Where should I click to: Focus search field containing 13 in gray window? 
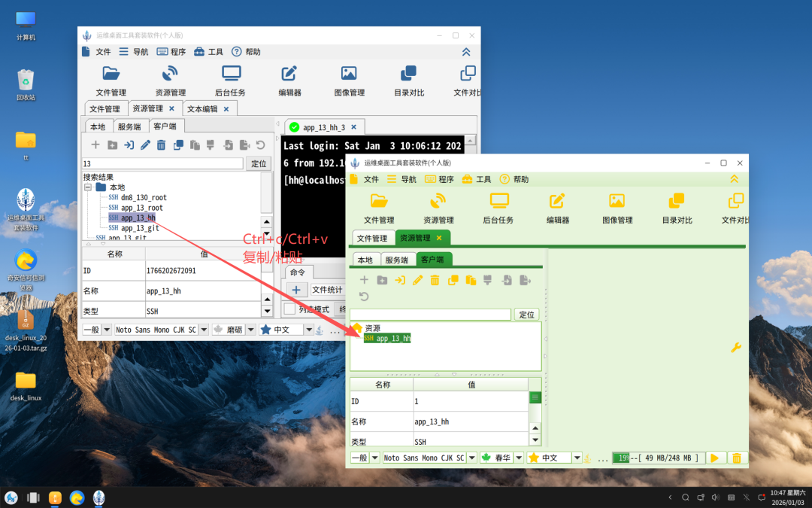click(162, 163)
